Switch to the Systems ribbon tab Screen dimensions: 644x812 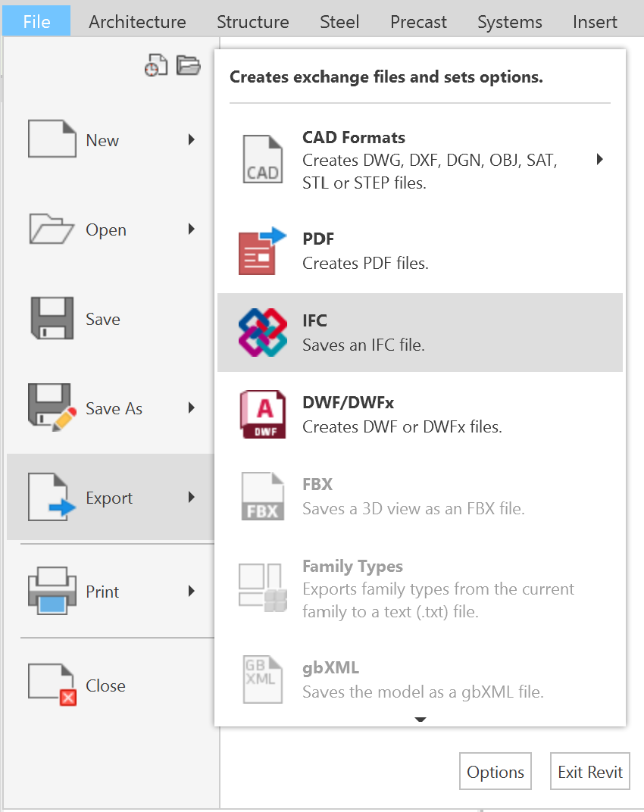[509, 22]
